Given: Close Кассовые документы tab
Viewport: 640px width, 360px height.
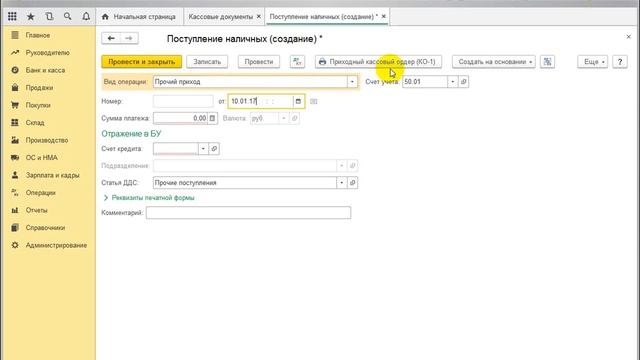Looking at the screenshot, I should click(259, 17).
